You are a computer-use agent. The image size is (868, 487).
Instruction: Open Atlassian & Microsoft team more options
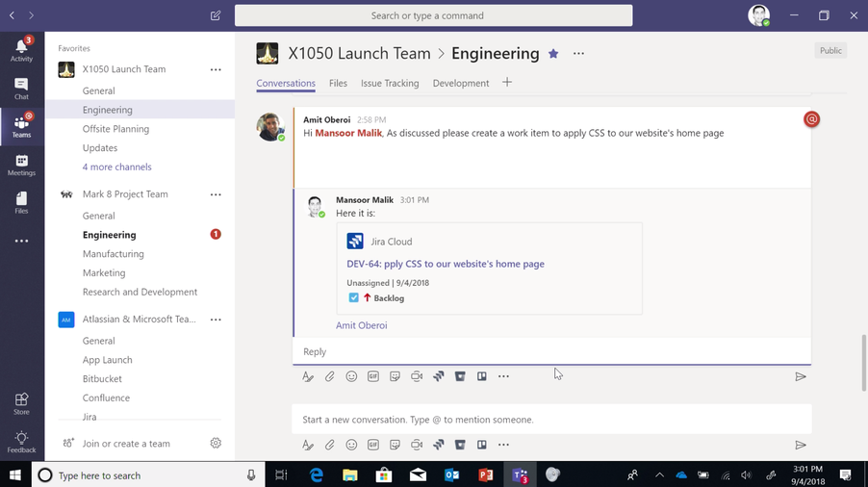(x=216, y=320)
